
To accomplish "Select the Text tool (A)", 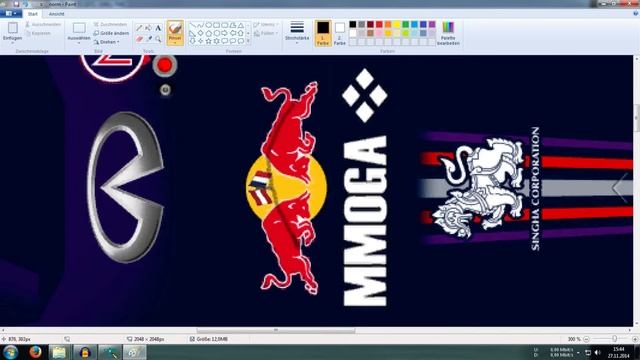I will tap(158, 28).
